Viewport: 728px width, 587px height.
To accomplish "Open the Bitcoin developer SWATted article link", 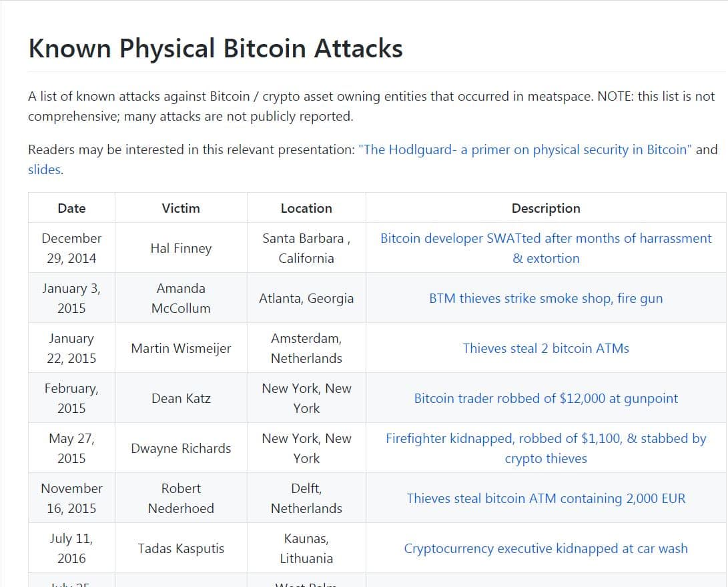I will (x=546, y=239).
